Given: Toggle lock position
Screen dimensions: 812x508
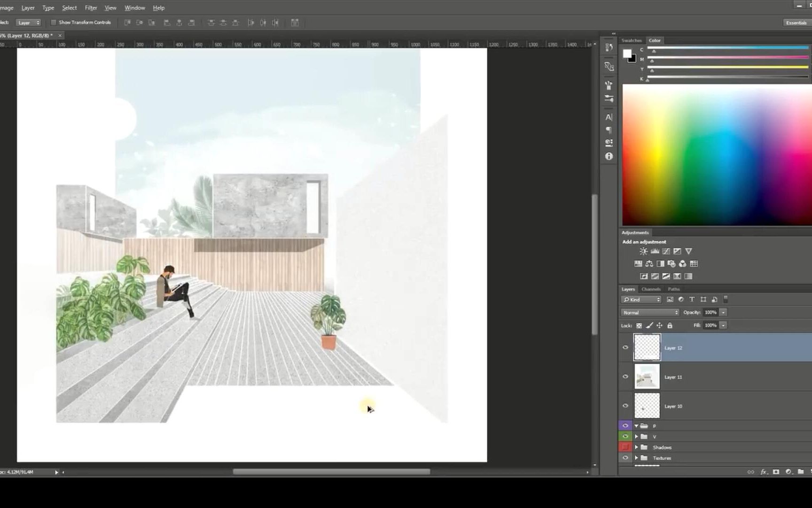Looking at the screenshot, I should click(x=660, y=325).
